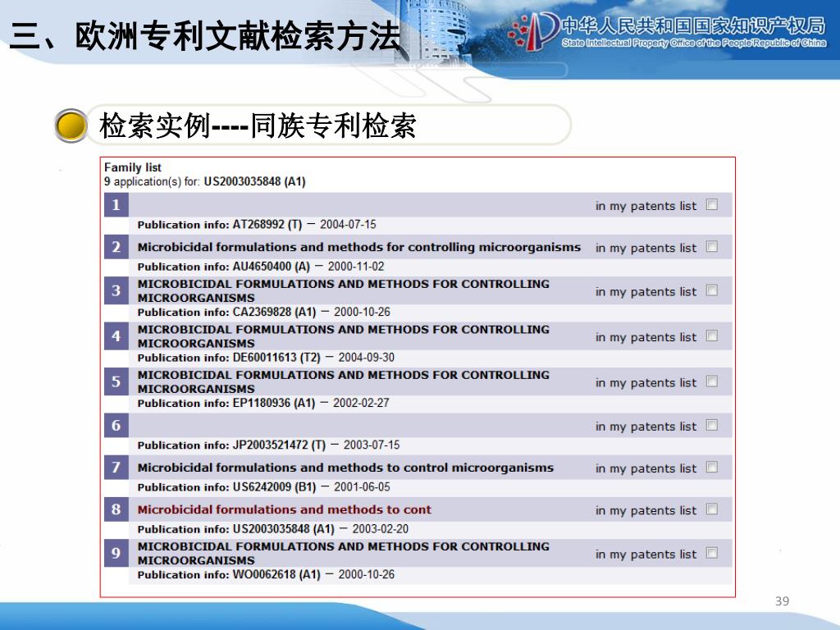
Task: Open title link of family entry 2
Action: point(359,247)
